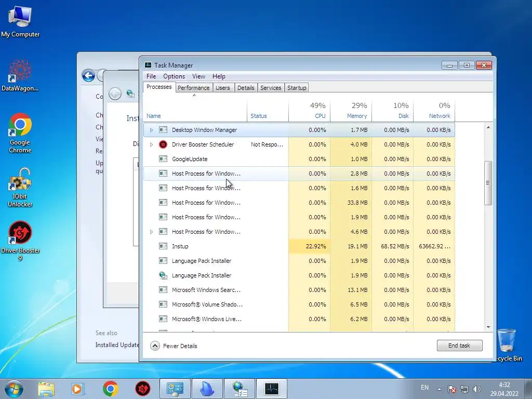The height and width of the screenshot is (399, 532).
Task: Open File Explorer from taskbar
Action: coord(46,389)
